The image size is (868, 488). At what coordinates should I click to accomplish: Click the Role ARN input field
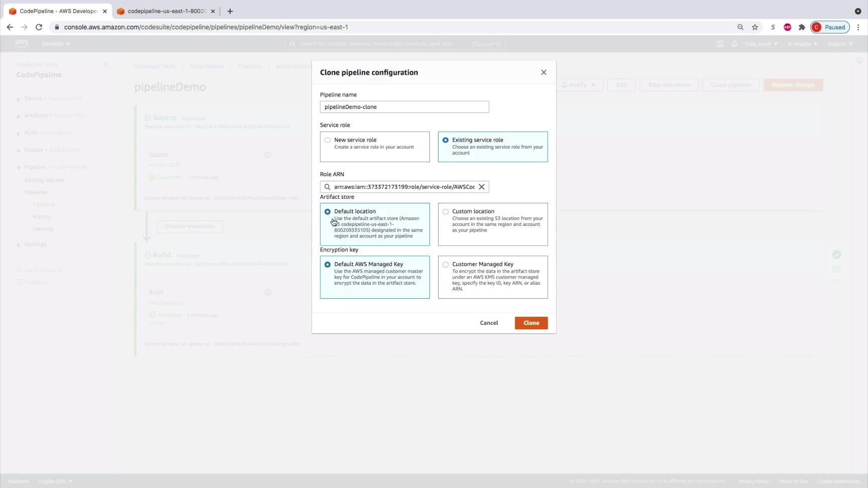coord(404,187)
